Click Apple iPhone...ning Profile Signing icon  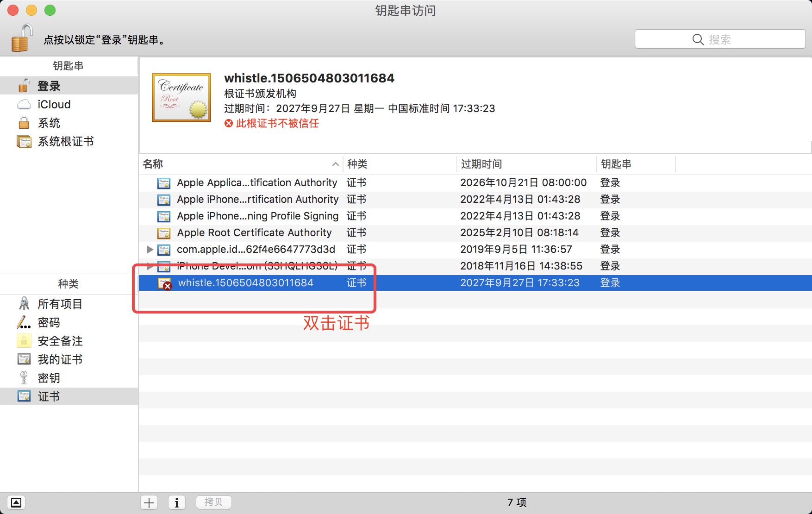164,216
